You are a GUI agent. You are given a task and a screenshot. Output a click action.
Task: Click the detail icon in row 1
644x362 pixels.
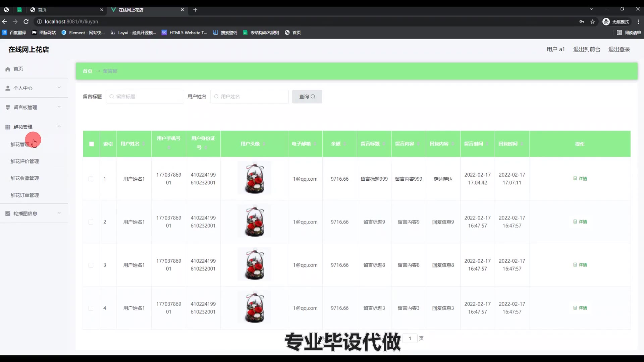575,179
